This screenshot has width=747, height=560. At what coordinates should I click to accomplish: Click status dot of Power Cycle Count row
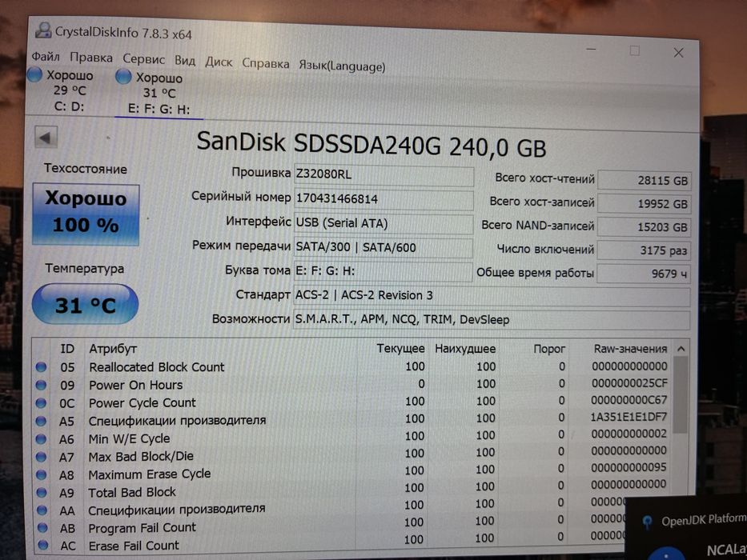(41, 403)
